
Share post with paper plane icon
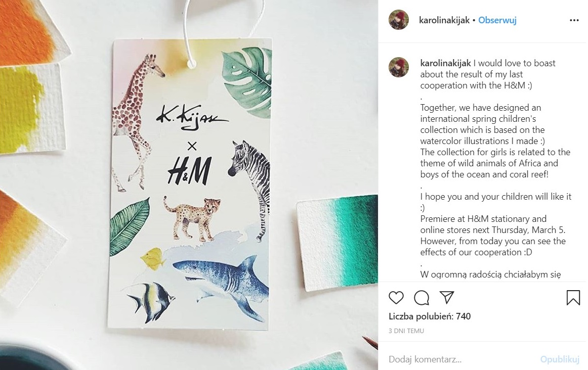pos(447,297)
